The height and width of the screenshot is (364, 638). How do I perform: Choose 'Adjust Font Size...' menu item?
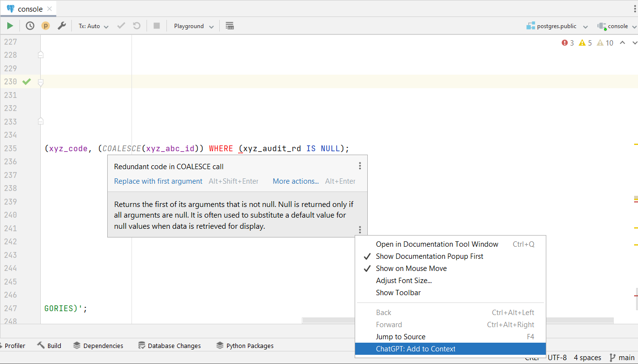[450, 281]
